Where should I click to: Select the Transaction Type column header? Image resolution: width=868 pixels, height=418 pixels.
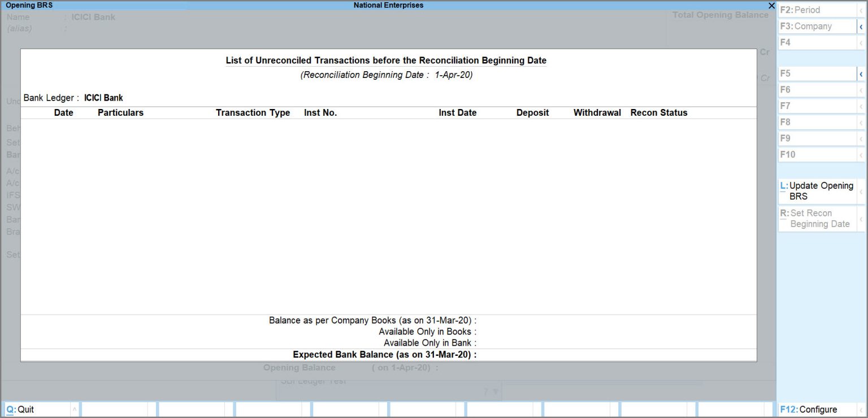click(x=253, y=113)
